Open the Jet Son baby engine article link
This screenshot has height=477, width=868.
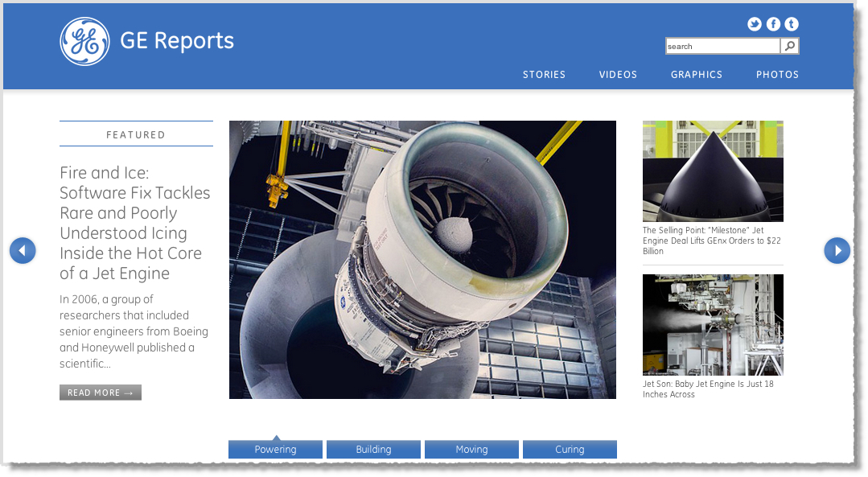pyautogui.click(x=708, y=389)
